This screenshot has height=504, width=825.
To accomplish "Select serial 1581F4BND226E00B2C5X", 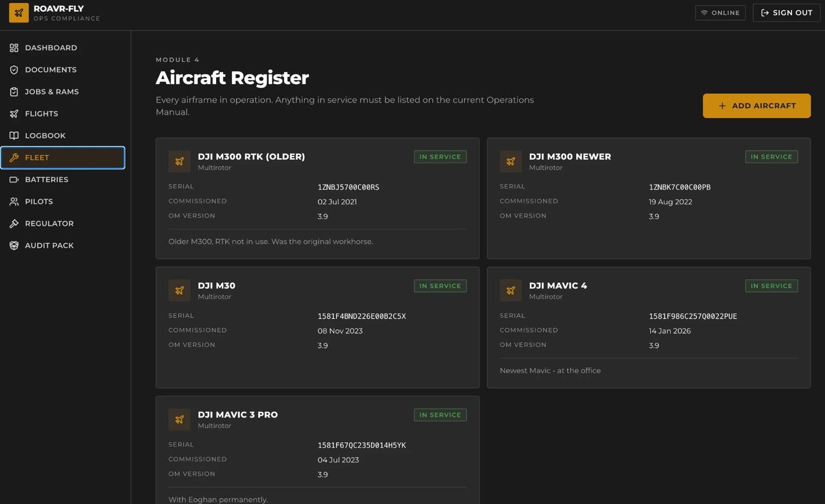I will click(361, 316).
